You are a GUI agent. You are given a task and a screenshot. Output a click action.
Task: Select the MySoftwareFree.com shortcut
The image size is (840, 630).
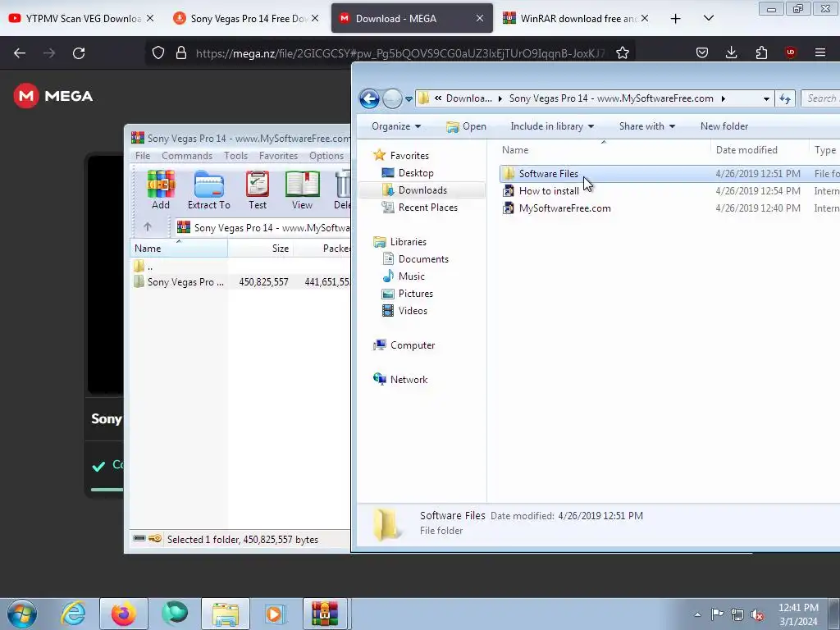pos(564,208)
